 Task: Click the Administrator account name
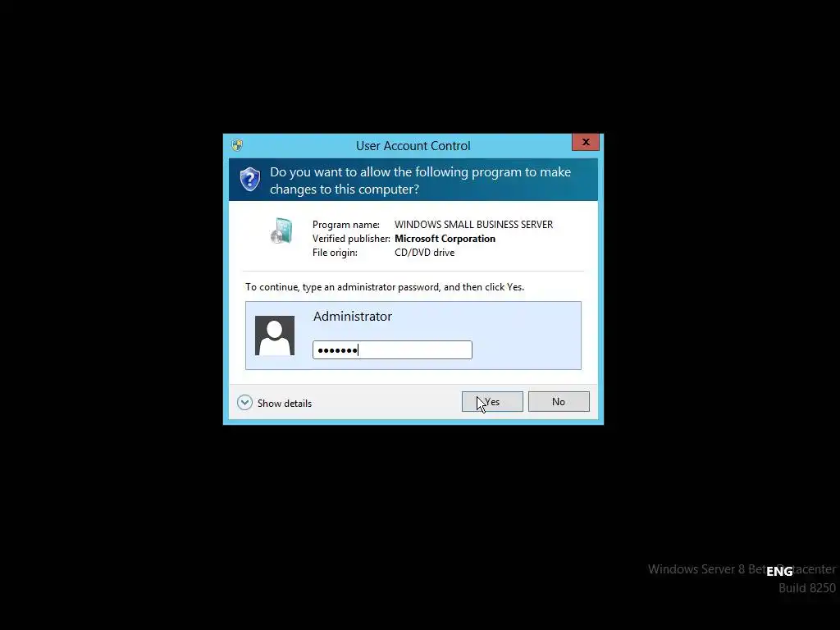pyautogui.click(x=353, y=316)
